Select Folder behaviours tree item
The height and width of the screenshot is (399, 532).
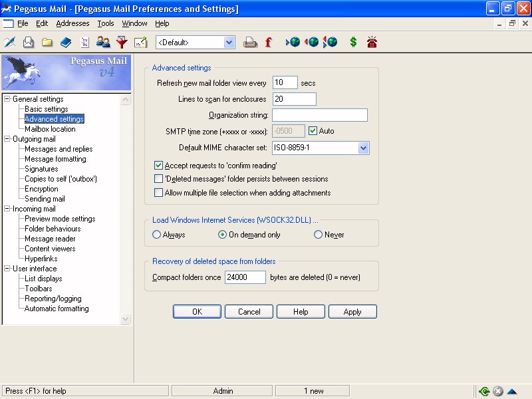pos(53,229)
